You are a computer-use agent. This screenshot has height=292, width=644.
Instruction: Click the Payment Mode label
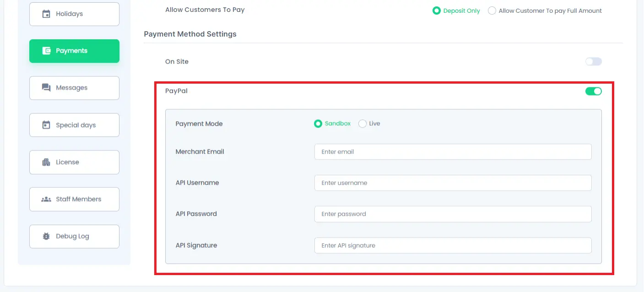(x=199, y=124)
